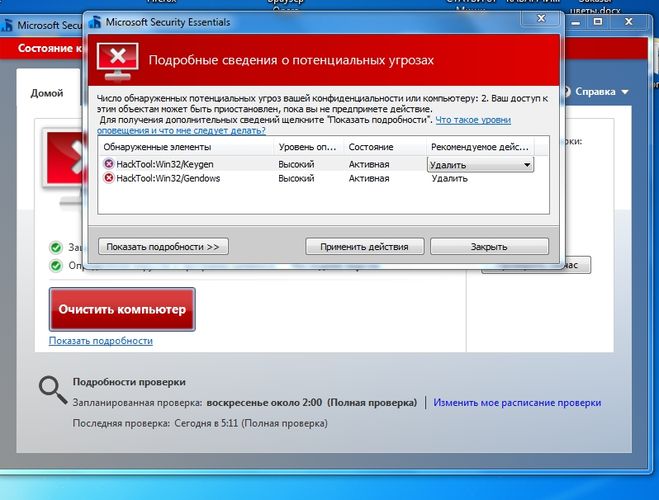Open the Показать подробности link in main window
This screenshot has width=659, height=500.
point(101,341)
